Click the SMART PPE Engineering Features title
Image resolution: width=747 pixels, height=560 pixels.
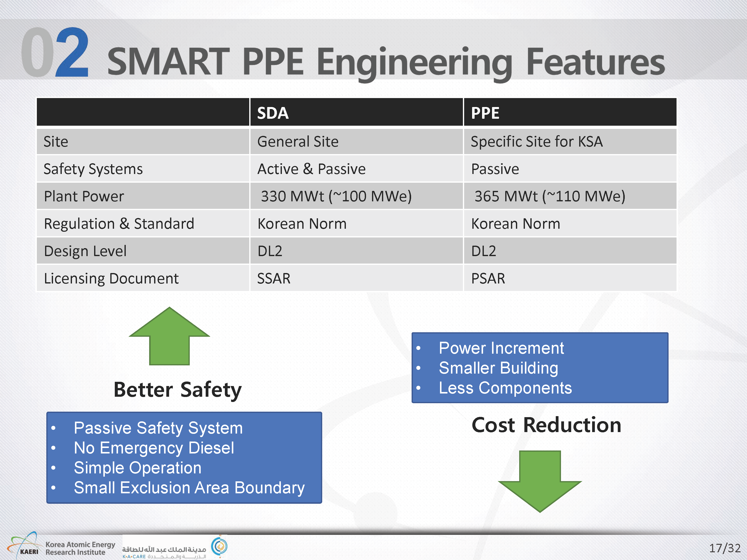click(386, 61)
